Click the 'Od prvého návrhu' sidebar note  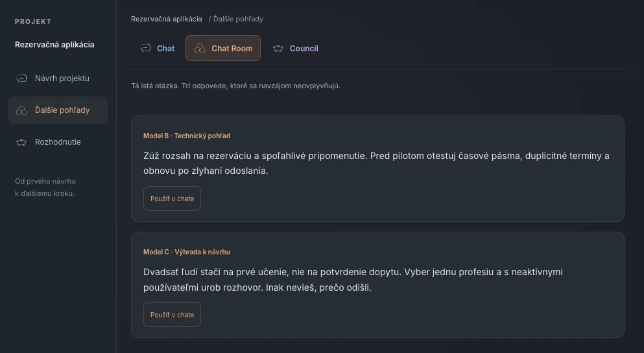(x=45, y=187)
